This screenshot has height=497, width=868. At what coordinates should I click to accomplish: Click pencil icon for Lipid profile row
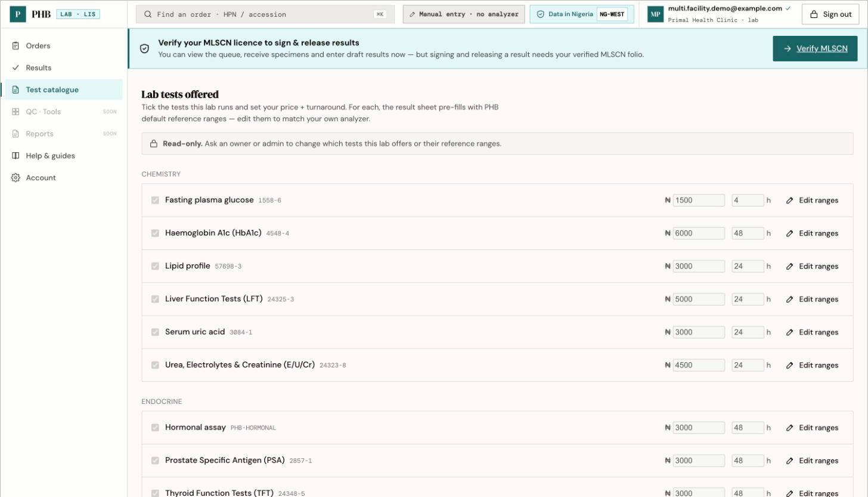[x=789, y=267]
